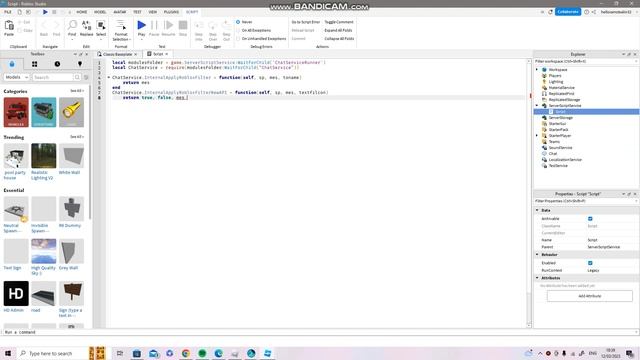Expand the Workspace tree node
Viewport: 640px width, 360px height.
537,70
